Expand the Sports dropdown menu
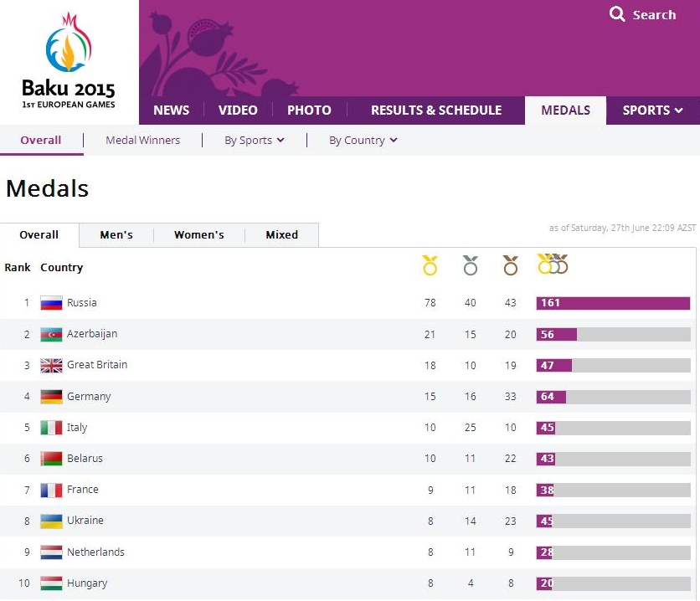This screenshot has height=601, width=700. coord(652,110)
